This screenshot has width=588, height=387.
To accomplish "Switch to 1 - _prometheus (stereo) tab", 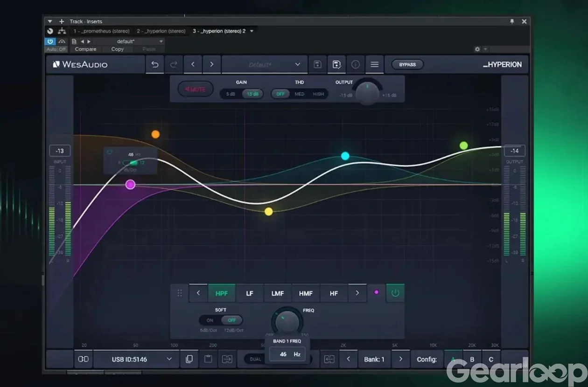I will pos(101,31).
